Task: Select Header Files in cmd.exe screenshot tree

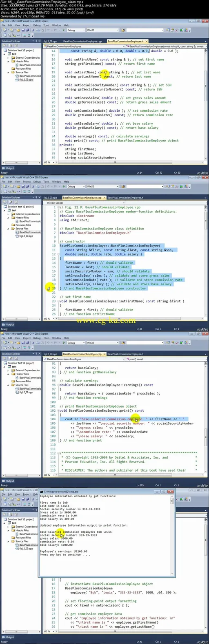Action: click(x=22, y=530)
